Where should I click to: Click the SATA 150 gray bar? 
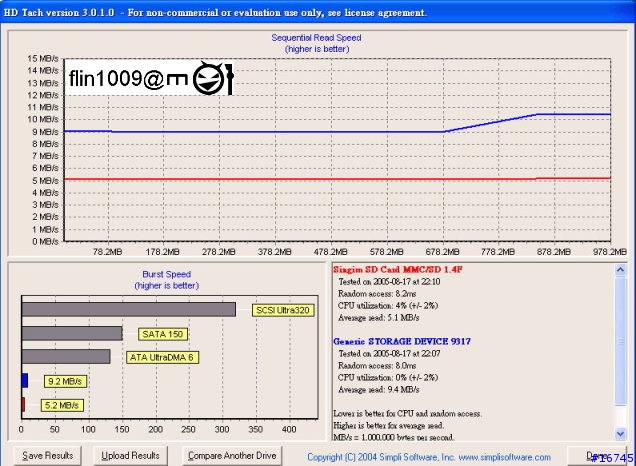click(x=72, y=333)
